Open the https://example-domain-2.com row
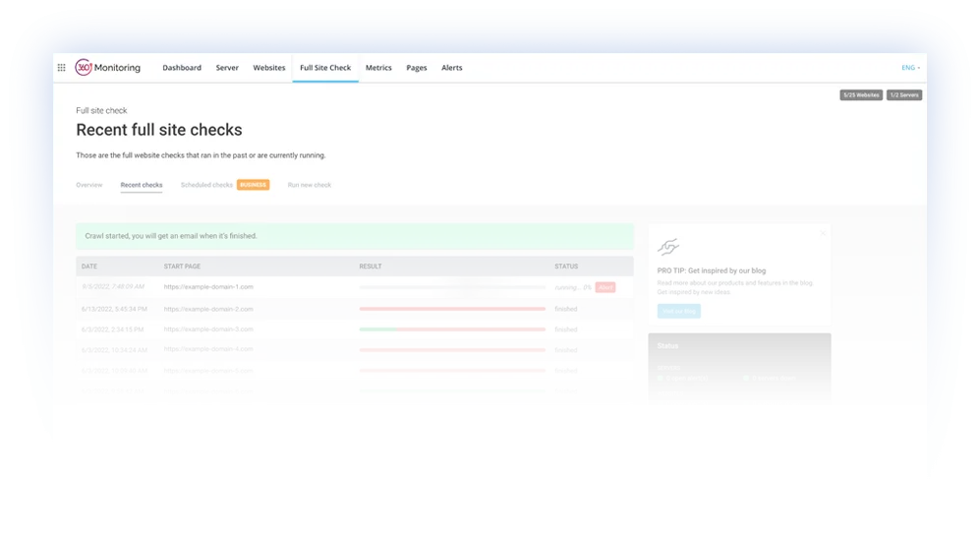The image size is (980, 534). pyautogui.click(x=355, y=309)
